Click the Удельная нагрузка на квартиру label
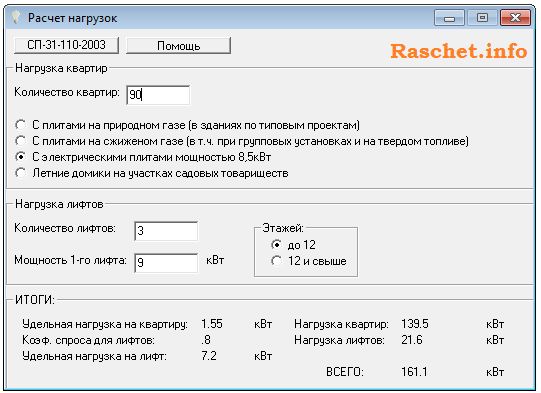541x393 pixels. [105, 324]
